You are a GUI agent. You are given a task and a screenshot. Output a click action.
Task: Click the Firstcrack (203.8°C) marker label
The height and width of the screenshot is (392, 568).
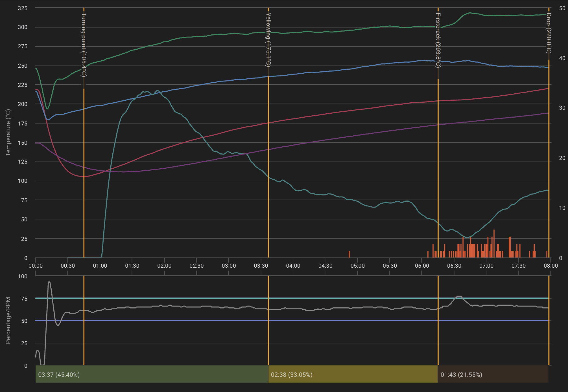(438, 40)
